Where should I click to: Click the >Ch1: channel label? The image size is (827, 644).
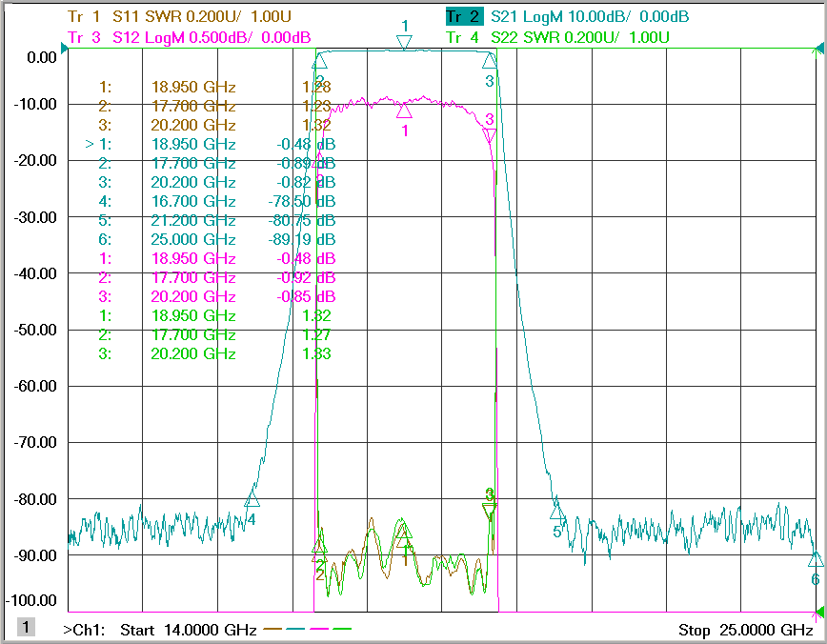[x=84, y=630]
